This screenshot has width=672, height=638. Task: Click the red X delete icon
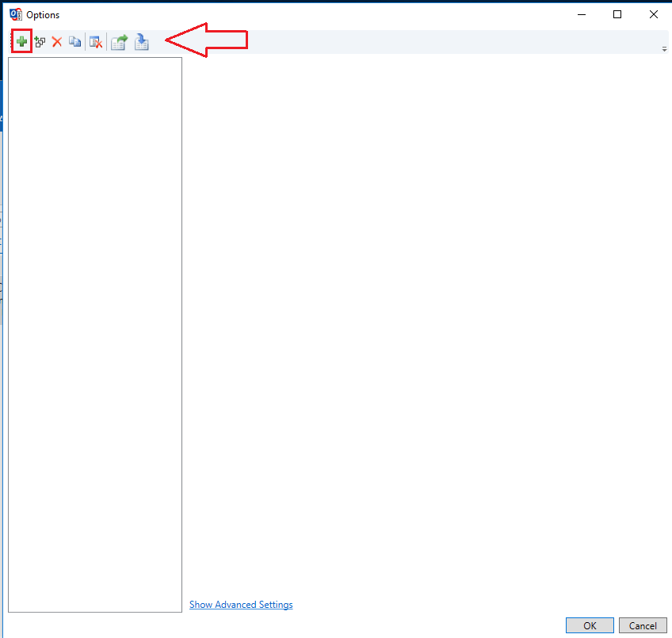coord(57,41)
